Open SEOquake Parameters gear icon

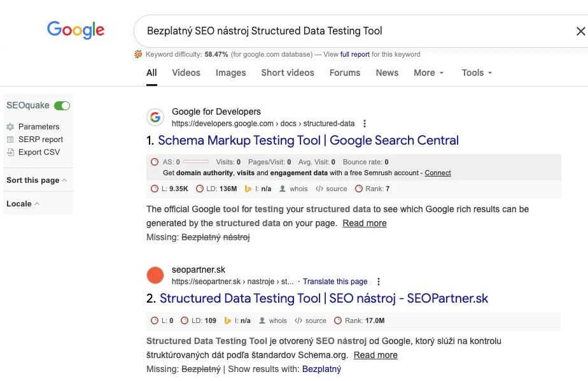click(x=10, y=127)
